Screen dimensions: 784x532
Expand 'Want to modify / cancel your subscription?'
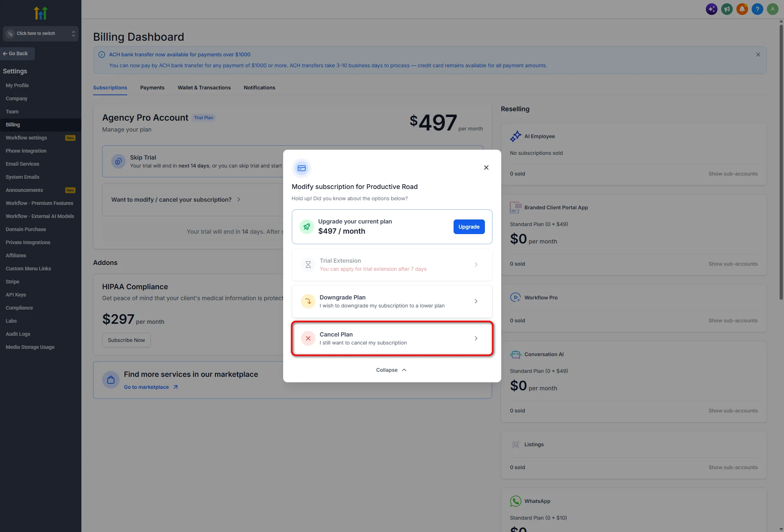pos(176,199)
